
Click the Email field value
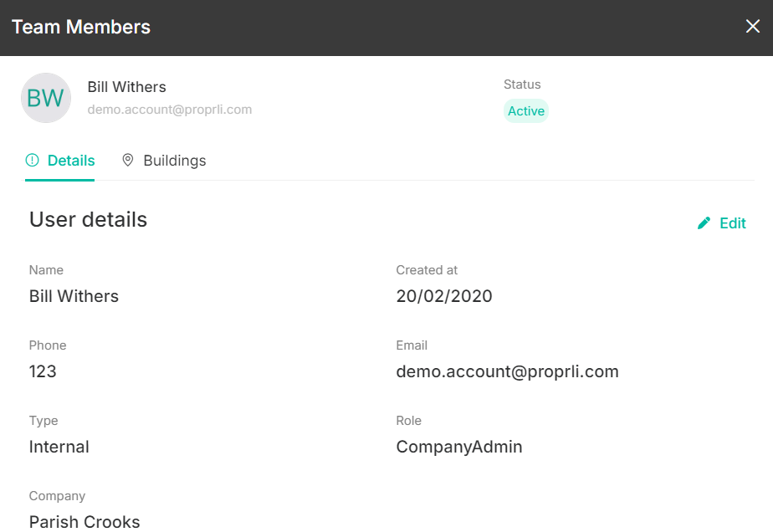point(507,371)
